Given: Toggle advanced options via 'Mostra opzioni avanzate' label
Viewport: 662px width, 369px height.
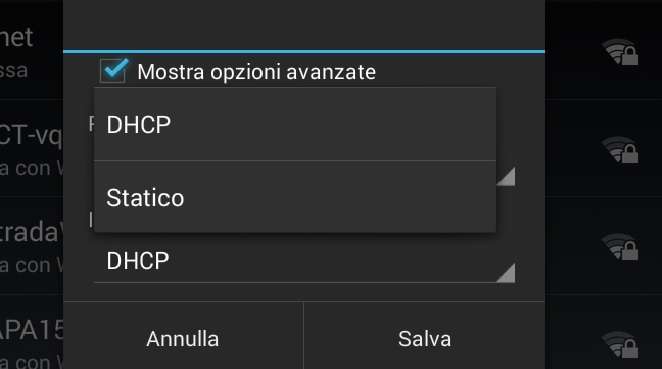Looking at the screenshot, I should [256, 72].
